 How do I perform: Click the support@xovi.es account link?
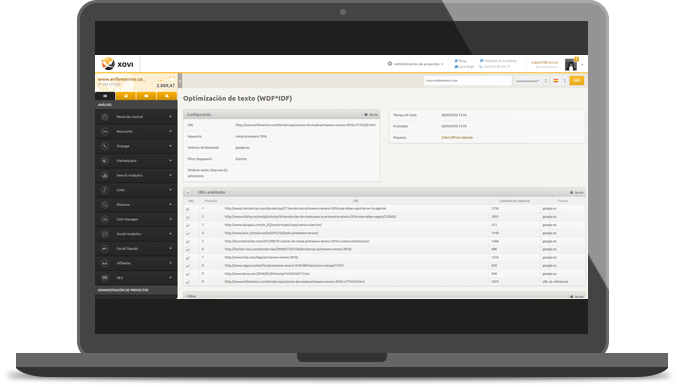544,62
